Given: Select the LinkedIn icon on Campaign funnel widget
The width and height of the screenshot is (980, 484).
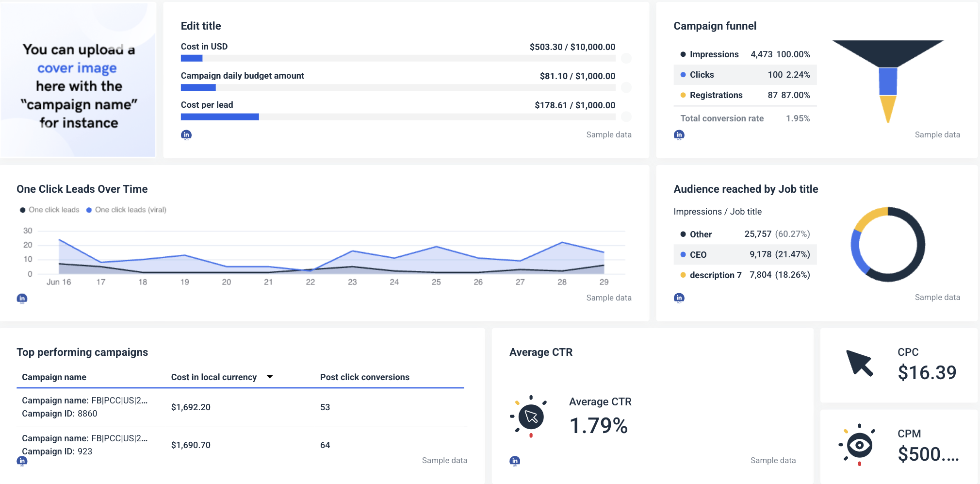Looking at the screenshot, I should [679, 134].
